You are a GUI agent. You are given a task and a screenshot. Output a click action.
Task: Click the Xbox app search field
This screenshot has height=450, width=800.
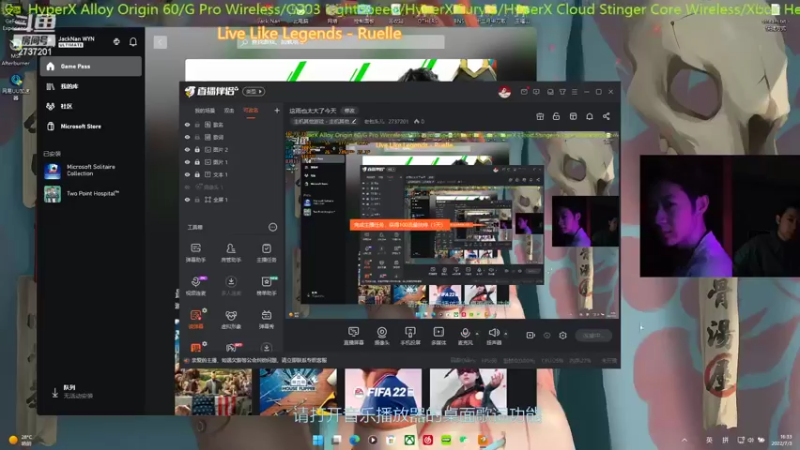click(x=340, y=42)
